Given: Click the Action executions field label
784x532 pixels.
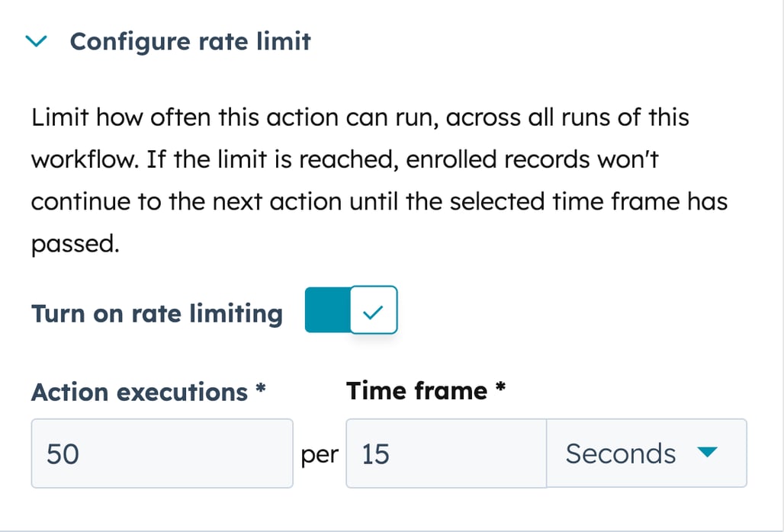Looking at the screenshot, I should pyautogui.click(x=147, y=392).
